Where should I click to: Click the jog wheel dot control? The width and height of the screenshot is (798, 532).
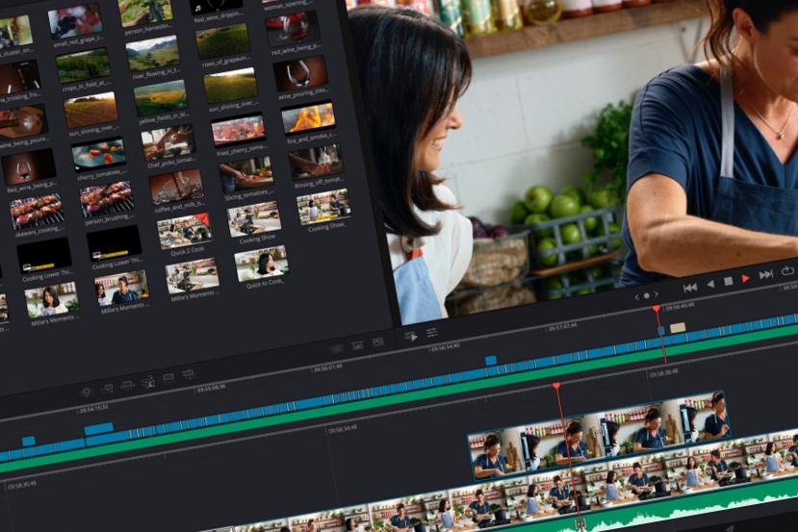[646, 295]
